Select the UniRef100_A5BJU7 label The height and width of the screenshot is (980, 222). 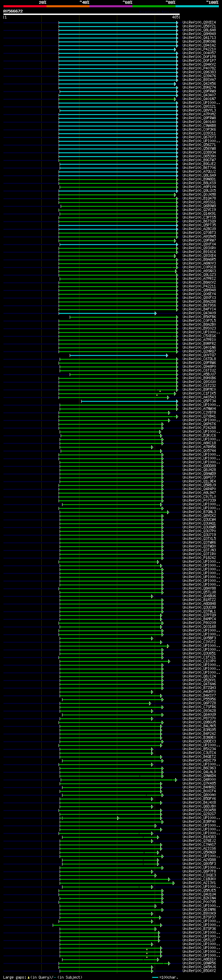(x=199, y=375)
